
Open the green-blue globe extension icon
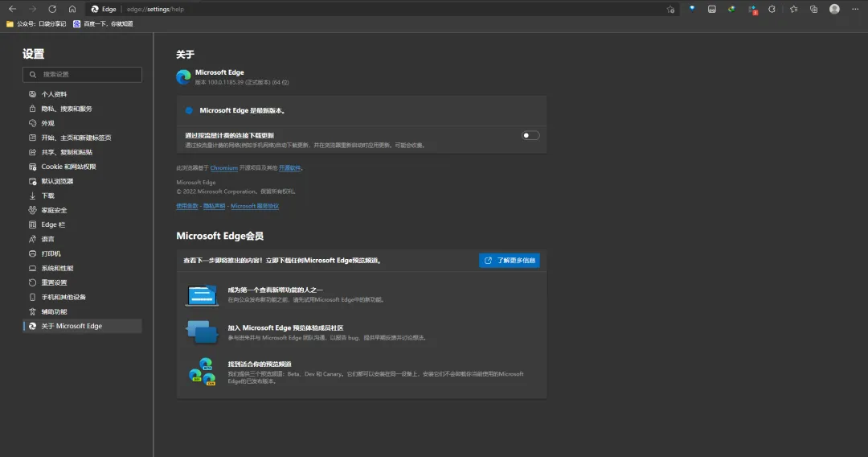732,9
